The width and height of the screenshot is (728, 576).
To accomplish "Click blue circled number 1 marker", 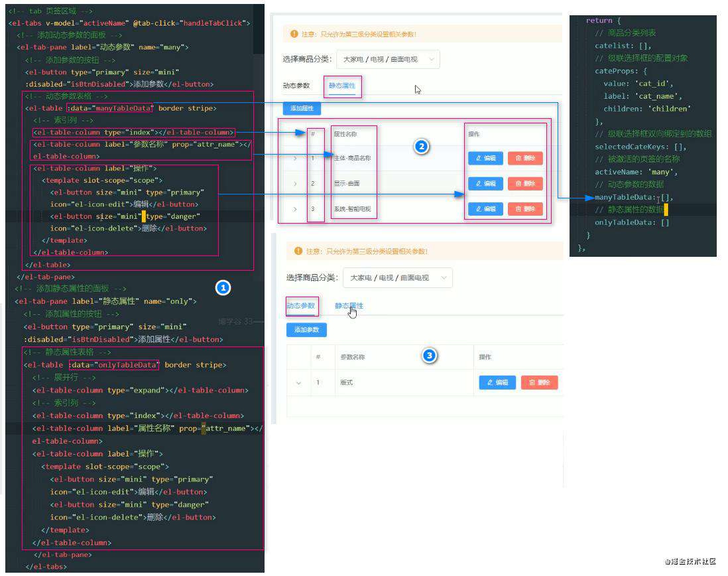I will pyautogui.click(x=223, y=288).
